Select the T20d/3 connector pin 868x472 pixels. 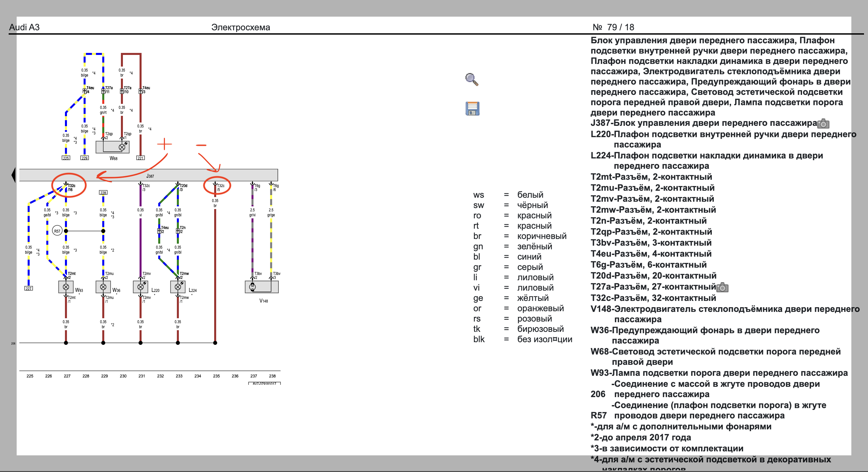182,187
